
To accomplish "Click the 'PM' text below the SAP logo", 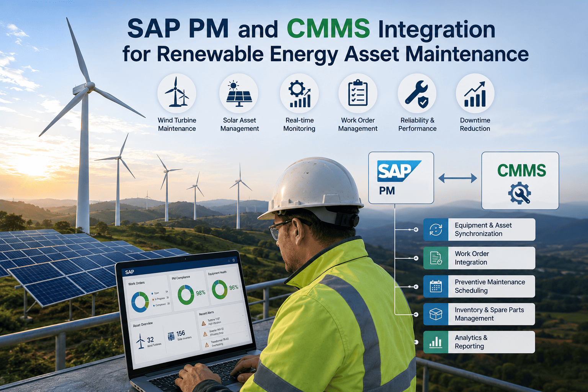I will pos(387,191).
